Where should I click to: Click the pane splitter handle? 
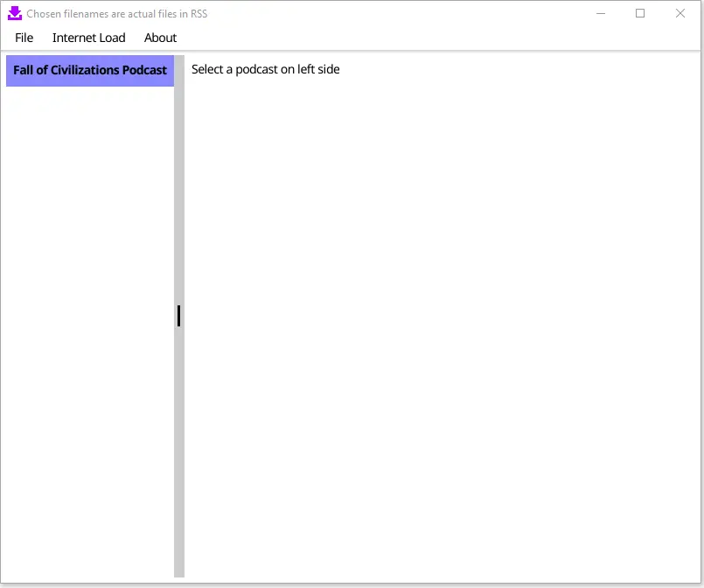[179, 316]
